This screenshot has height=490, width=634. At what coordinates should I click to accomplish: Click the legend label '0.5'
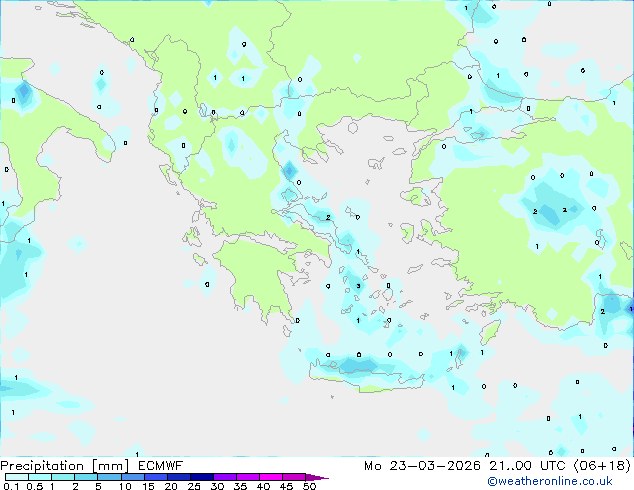(35, 486)
